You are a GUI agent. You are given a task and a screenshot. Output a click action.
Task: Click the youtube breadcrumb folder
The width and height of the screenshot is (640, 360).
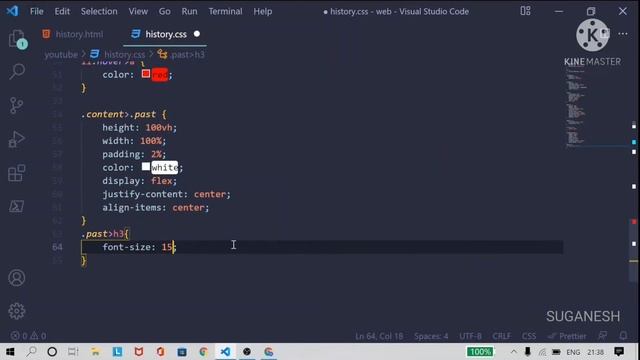click(x=61, y=54)
